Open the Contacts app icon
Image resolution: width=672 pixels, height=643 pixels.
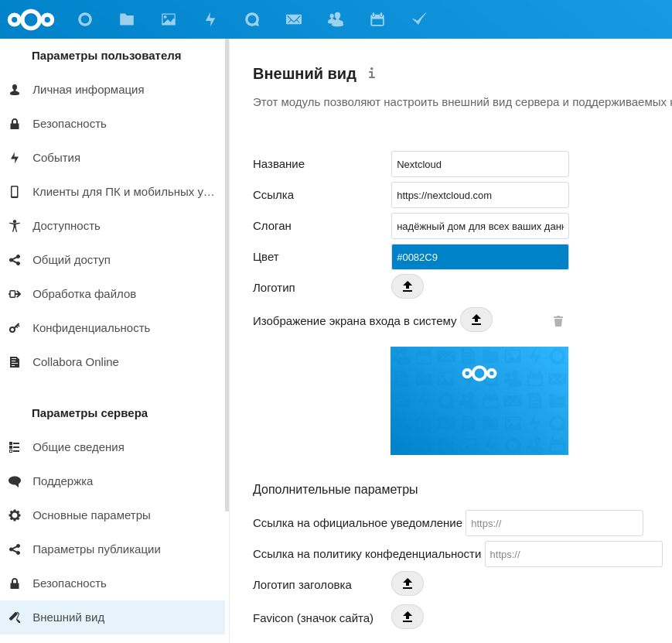click(x=336, y=19)
